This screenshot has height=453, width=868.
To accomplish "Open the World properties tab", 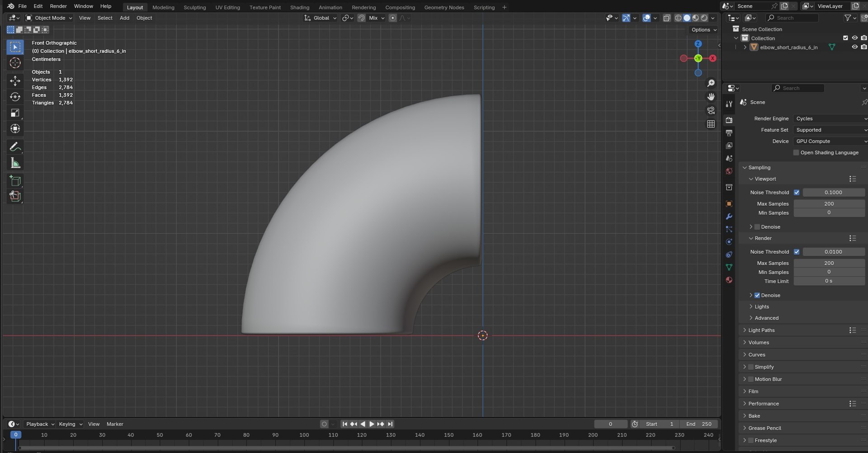I will pos(729,171).
